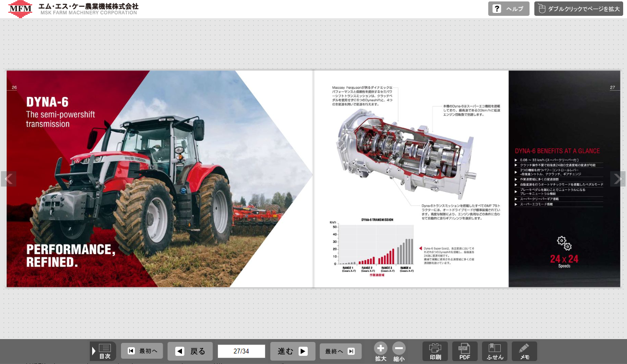Add a sticky note with ふせん
This screenshot has width=627, height=364.
coord(494,352)
